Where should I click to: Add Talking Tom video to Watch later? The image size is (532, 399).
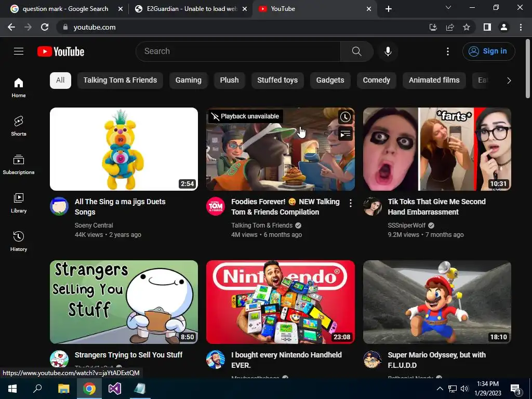(x=345, y=117)
